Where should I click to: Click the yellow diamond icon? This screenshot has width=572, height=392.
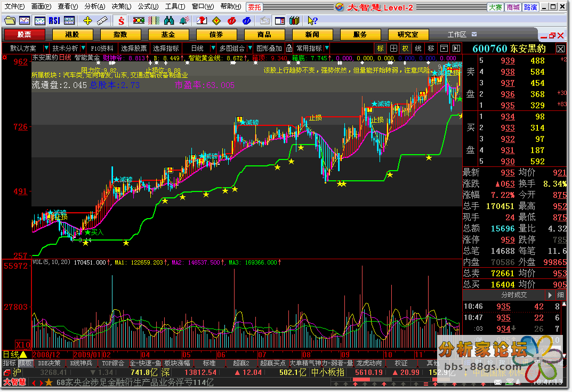pos(216,20)
